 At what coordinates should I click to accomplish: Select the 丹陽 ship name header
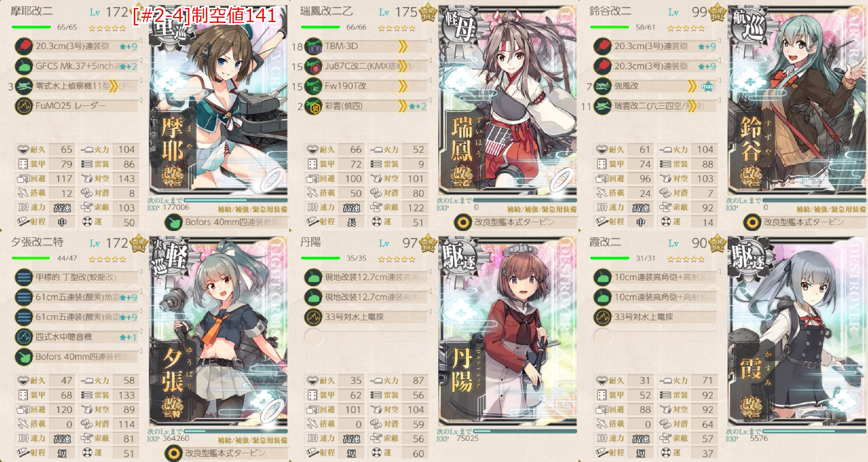coord(310,242)
